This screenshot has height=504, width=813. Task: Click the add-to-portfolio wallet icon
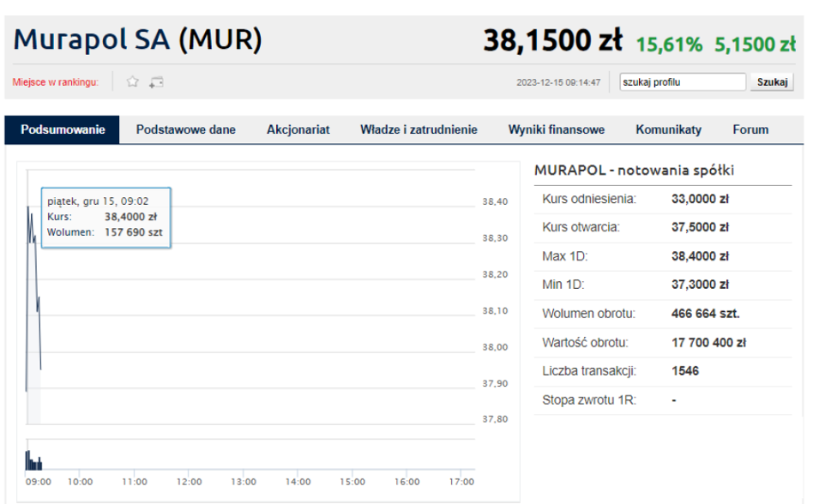click(x=156, y=82)
